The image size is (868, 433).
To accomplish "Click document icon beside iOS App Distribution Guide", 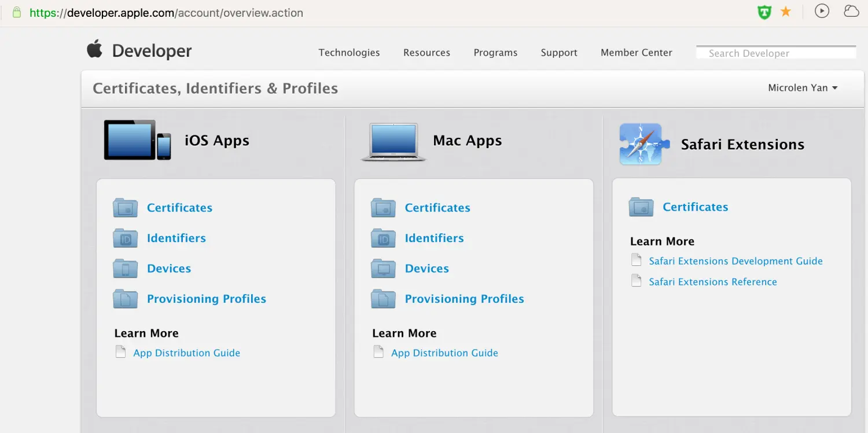I will pyautogui.click(x=120, y=352).
